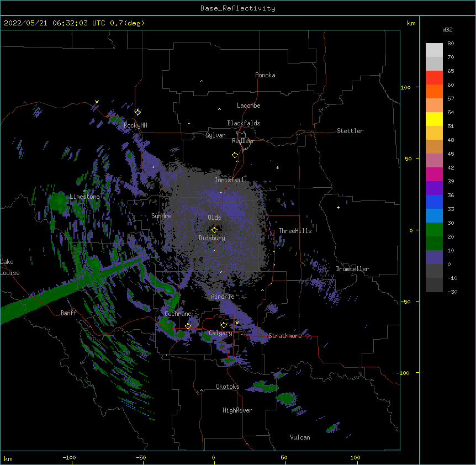
Task: Click the Vulcan label
Action: click(300, 437)
